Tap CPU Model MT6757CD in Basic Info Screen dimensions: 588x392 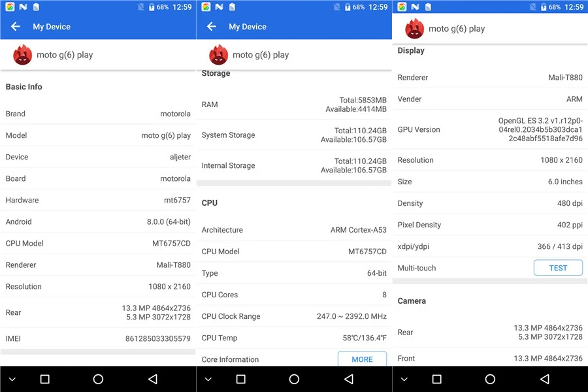(171, 244)
